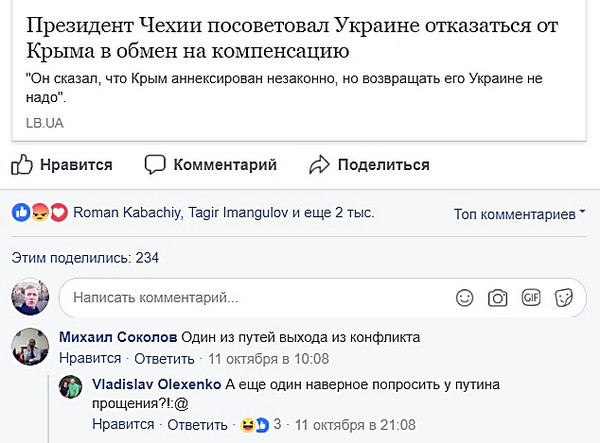Image resolution: width=600 pixels, height=443 pixels.
Task: Open Михаил Соколов's profile name link
Action: (x=117, y=336)
